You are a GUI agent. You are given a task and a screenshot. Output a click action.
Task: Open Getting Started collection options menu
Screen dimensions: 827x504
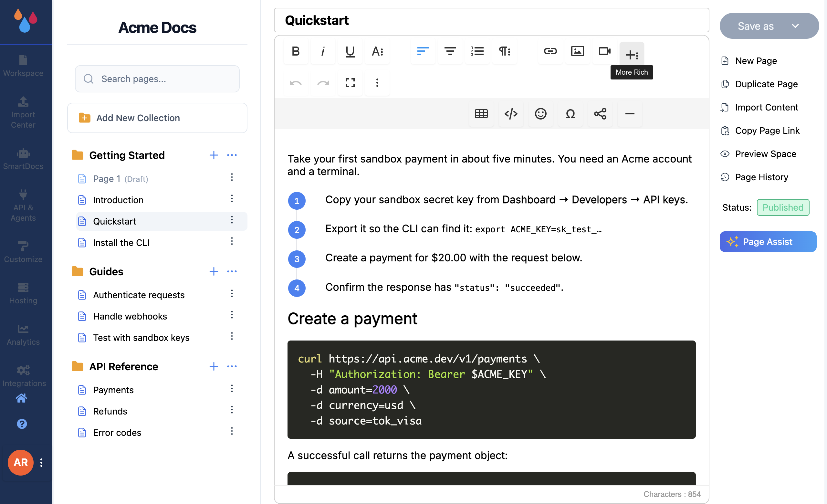click(x=232, y=155)
